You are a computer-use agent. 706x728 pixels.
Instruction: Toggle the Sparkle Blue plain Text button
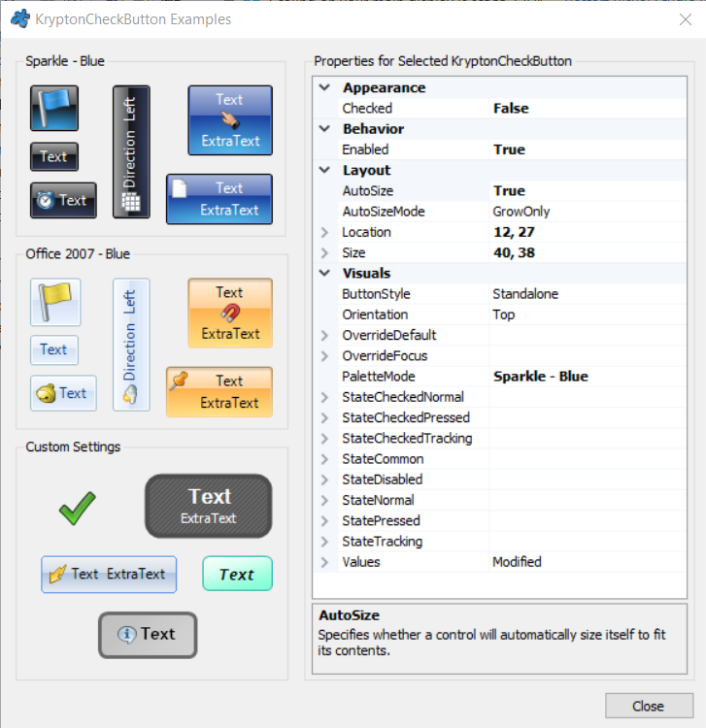[54, 157]
